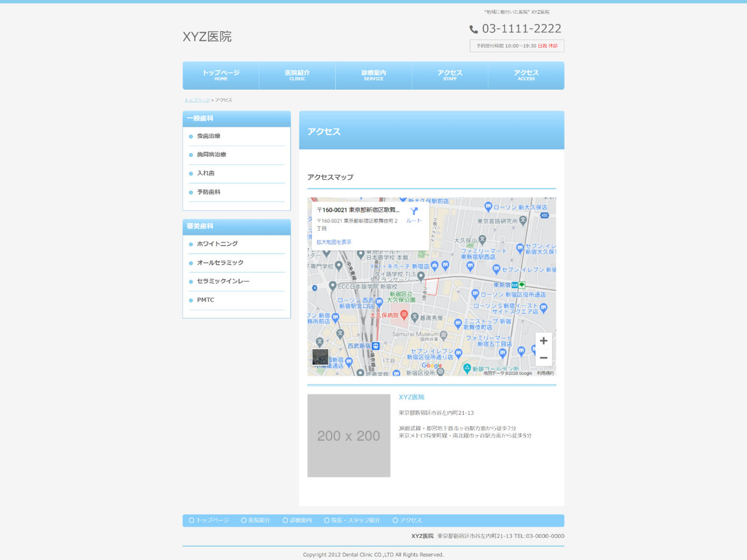Open the トップページ HOME navigation tab

pyautogui.click(x=221, y=75)
